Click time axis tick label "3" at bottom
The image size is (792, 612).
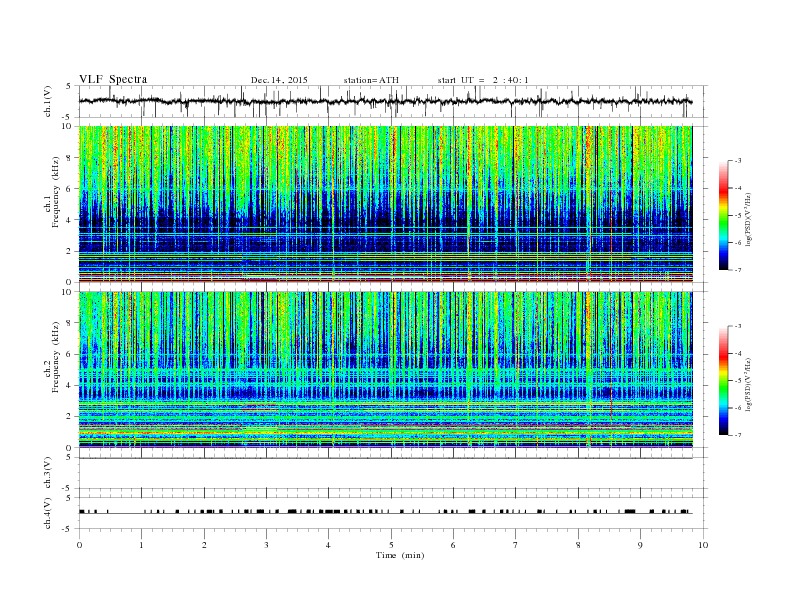click(266, 545)
